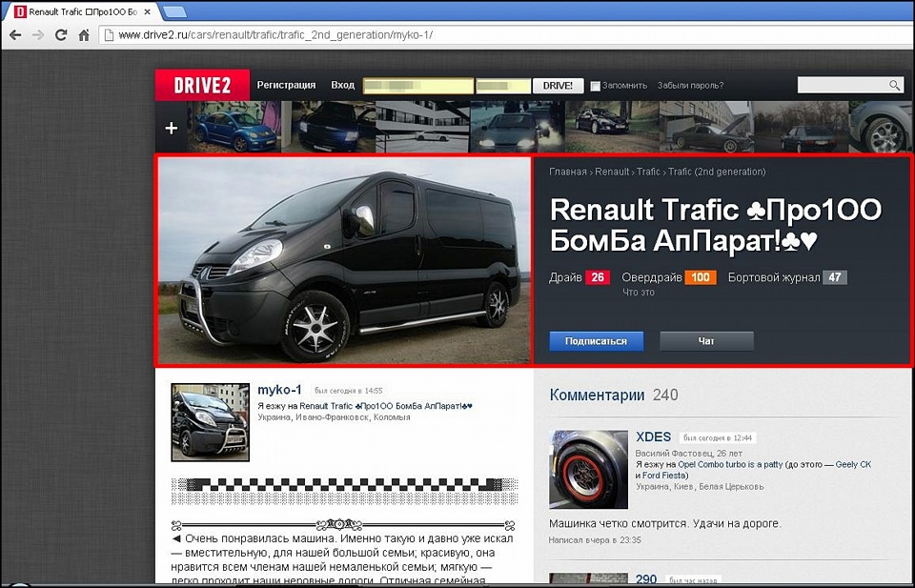Open the myko-1 username link
The height and width of the screenshot is (588, 915).
click(279, 390)
